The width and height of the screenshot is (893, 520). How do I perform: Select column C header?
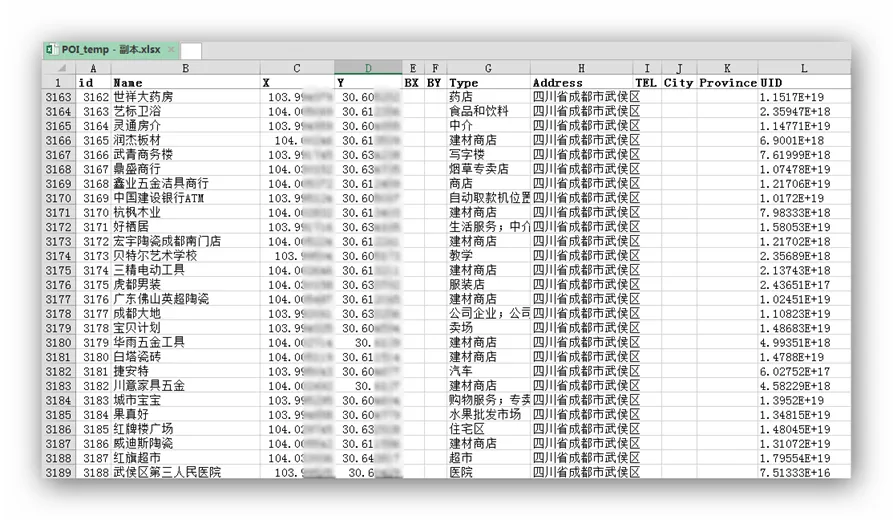click(x=297, y=68)
